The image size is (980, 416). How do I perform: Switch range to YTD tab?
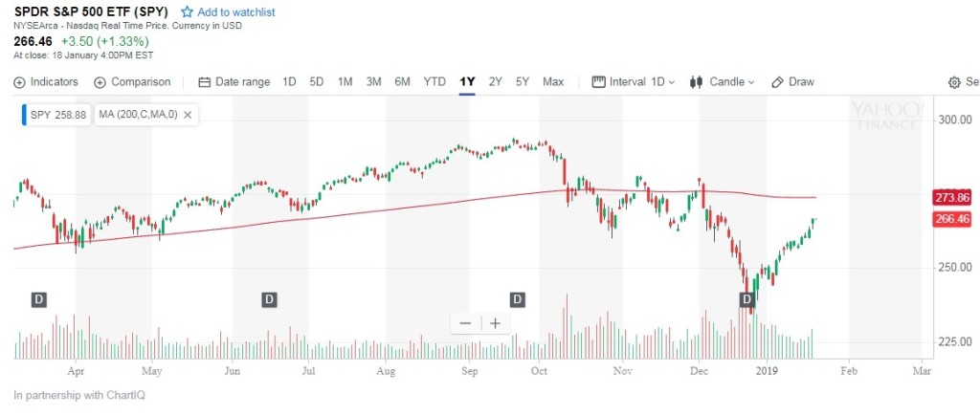(x=434, y=82)
